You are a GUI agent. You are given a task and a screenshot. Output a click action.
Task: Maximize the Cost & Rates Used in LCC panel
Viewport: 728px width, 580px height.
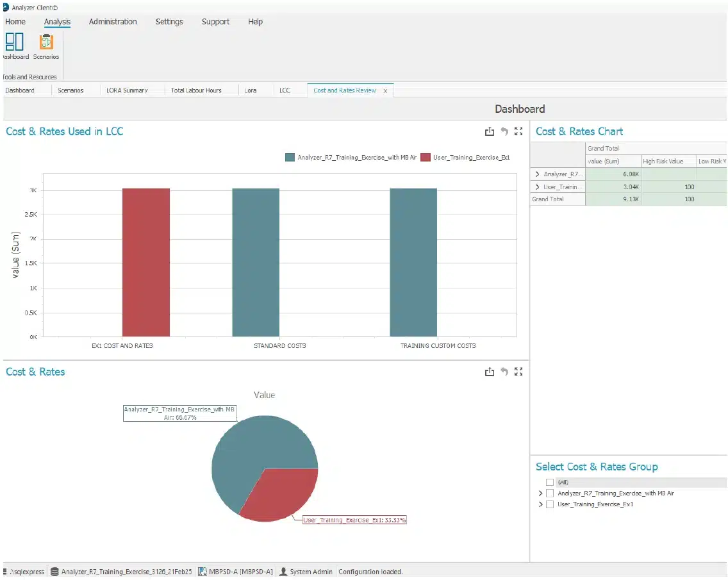pos(518,131)
